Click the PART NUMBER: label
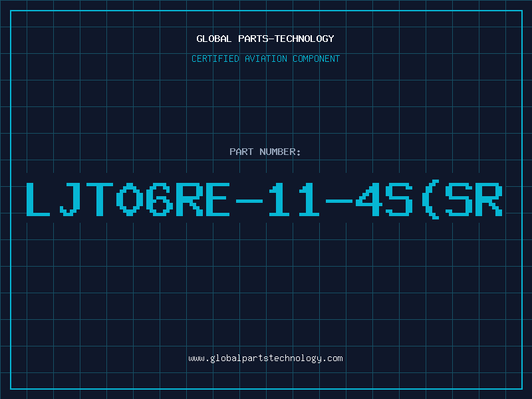The width and height of the screenshot is (532, 399). point(265,152)
